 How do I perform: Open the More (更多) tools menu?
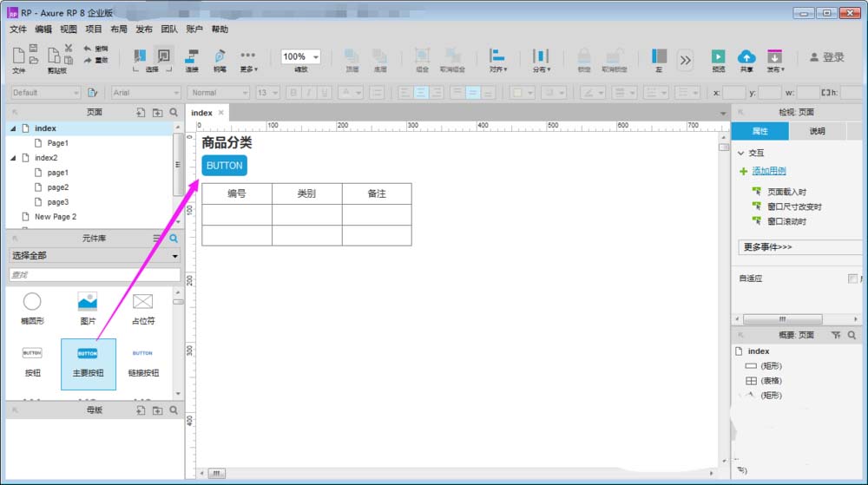tap(248, 60)
